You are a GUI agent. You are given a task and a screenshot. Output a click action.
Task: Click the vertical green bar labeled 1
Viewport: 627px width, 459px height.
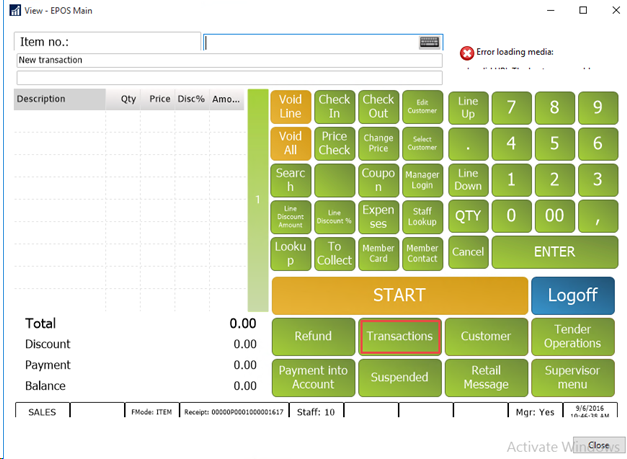[x=257, y=200]
